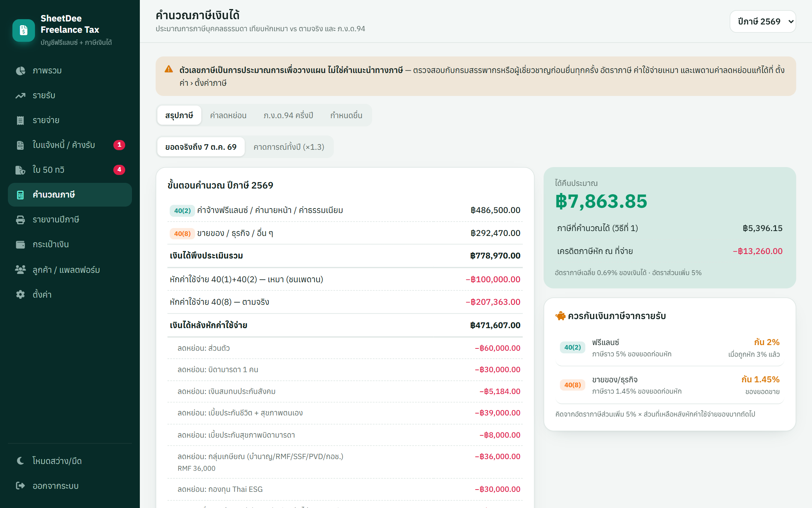Screen dimensions: 812x508
Task: Click the green 40(2) tag in calculation table
Action: [x=182, y=210]
